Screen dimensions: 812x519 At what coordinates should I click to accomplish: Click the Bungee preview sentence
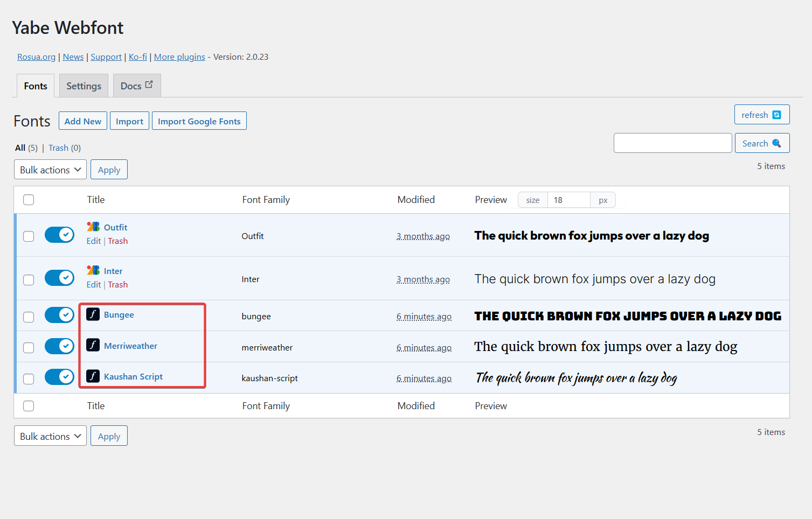click(x=628, y=316)
